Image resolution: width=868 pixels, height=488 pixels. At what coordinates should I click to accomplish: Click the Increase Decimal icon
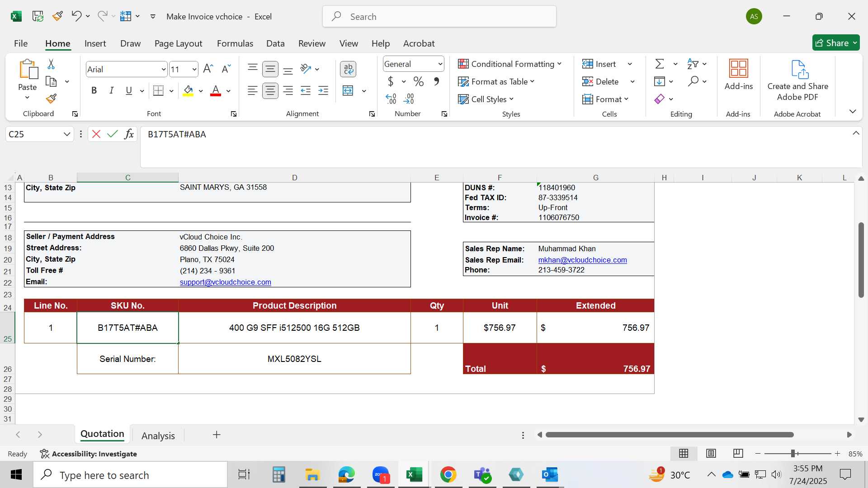(391, 99)
